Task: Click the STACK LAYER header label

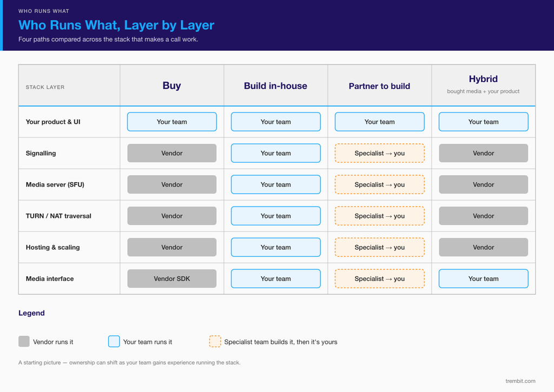Action: click(45, 87)
